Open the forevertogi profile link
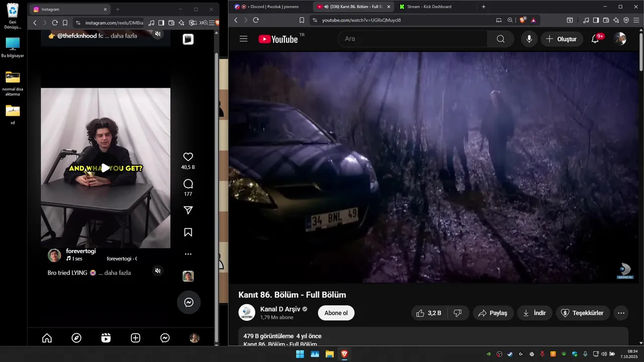The width and height of the screenshot is (644, 362). [80, 251]
